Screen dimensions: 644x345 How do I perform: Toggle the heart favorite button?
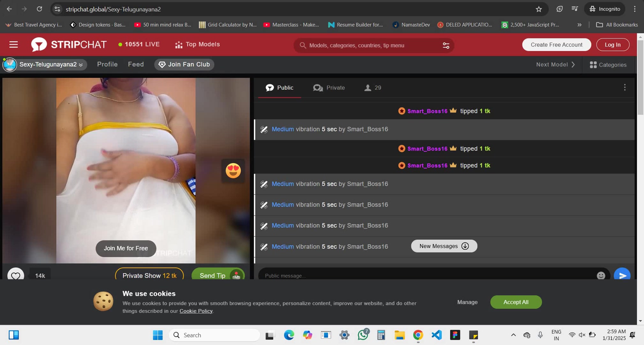tap(16, 275)
